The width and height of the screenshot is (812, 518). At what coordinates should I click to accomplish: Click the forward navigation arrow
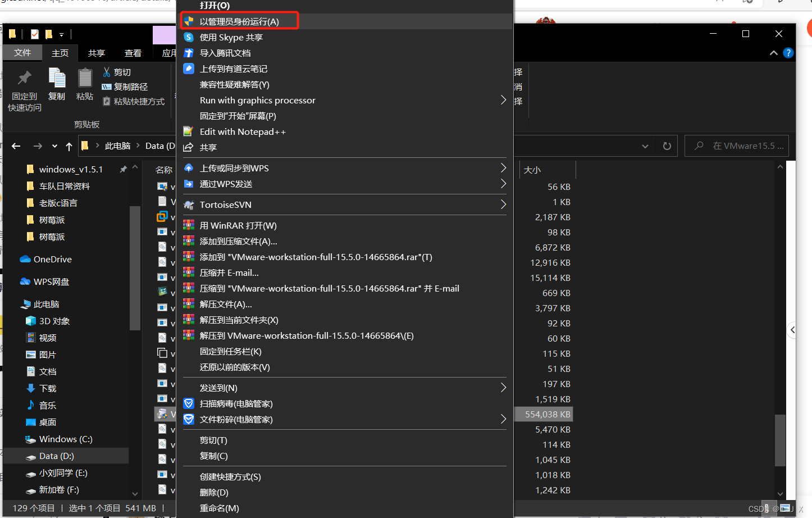click(38, 146)
